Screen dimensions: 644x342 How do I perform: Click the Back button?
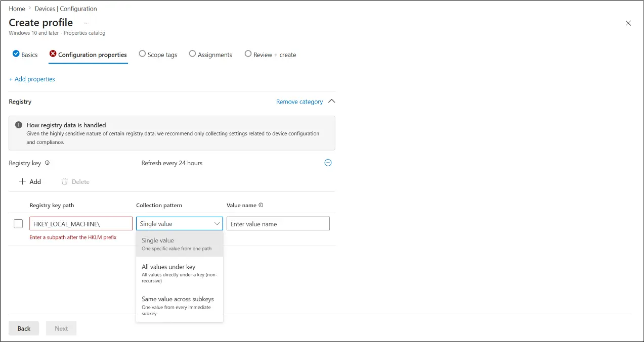pos(24,328)
